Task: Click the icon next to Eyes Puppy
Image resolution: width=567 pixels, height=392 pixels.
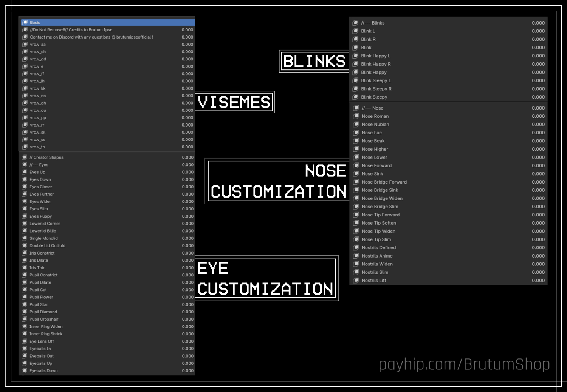Action: coord(25,216)
